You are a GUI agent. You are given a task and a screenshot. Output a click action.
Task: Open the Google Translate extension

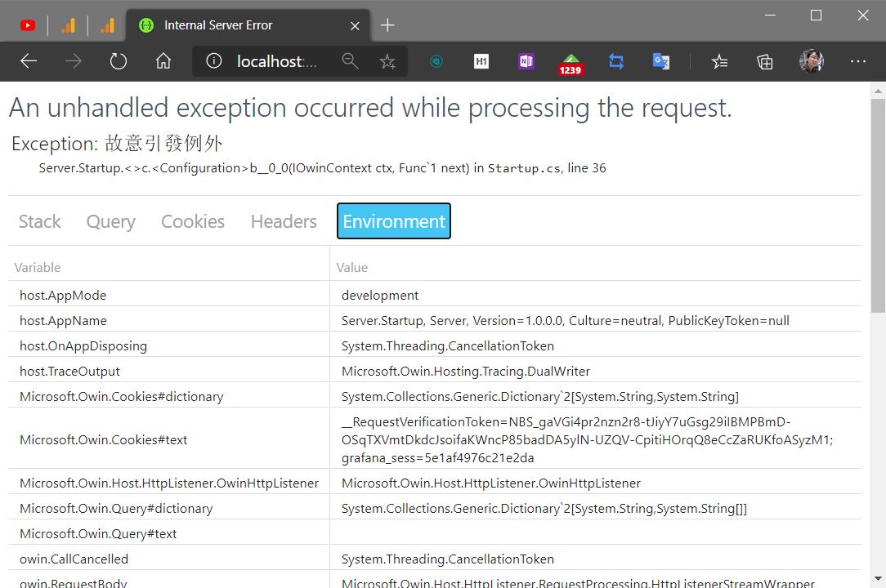point(660,61)
